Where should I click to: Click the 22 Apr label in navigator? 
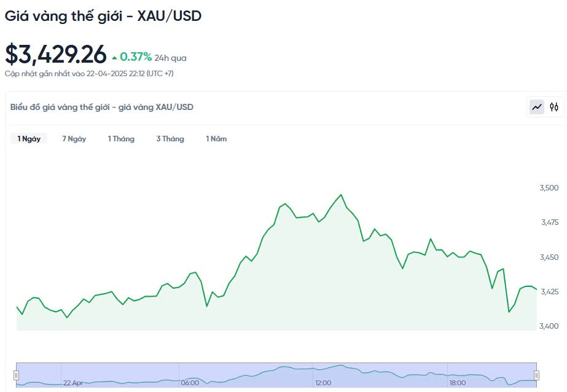click(x=73, y=383)
